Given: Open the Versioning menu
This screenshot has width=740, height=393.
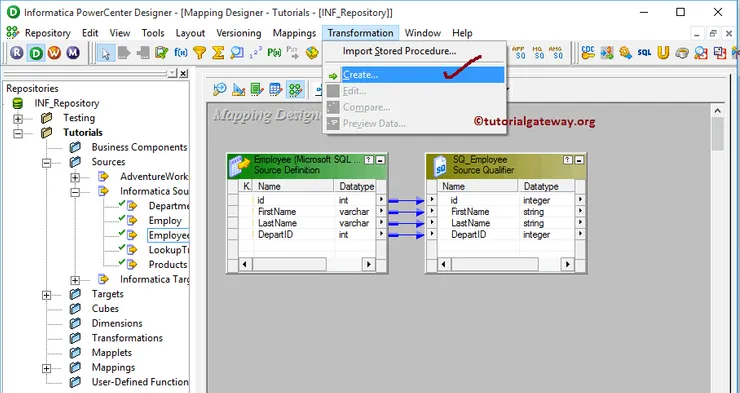Looking at the screenshot, I should point(239,33).
